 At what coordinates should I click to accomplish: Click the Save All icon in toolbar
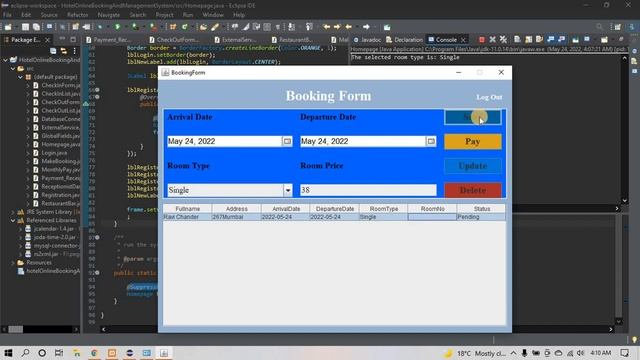[x=36, y=27]
